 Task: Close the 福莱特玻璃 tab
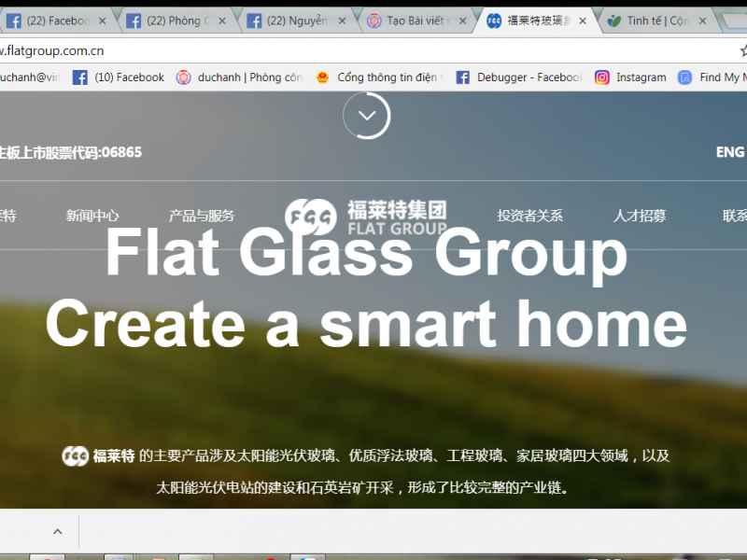(583, 19)
